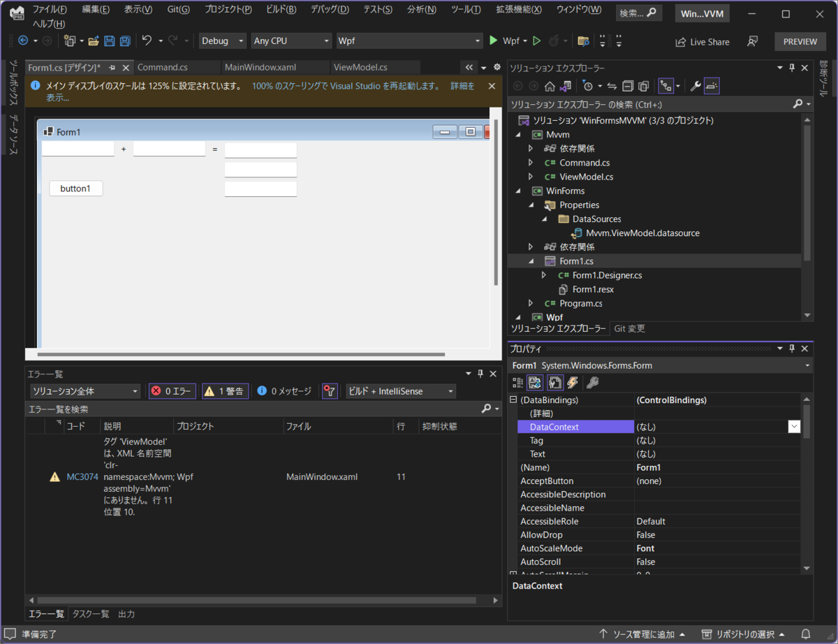The image size is (838, 644).
Task: Click ソース管理に追加 in status bar
Action: tap(643, 634)
